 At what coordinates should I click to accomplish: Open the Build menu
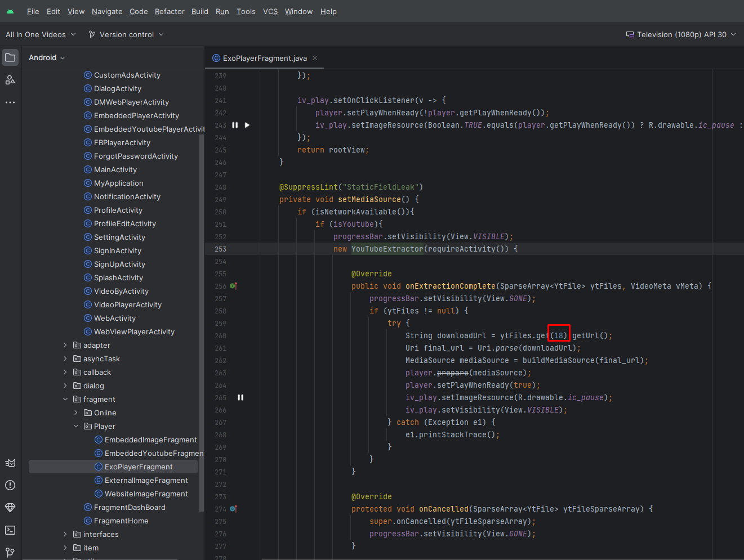tap(200, 11)
